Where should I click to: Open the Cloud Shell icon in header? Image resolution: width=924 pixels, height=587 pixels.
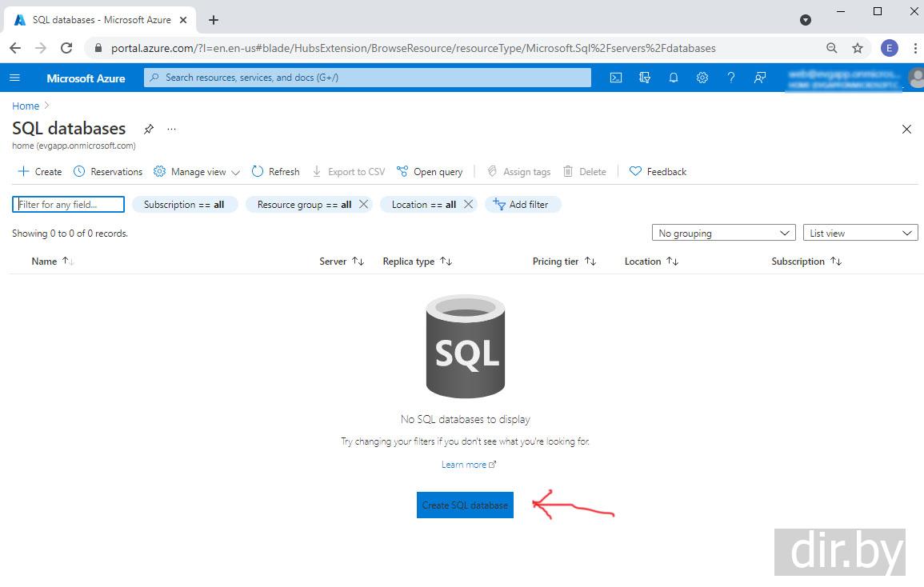[x=615, y=78]
